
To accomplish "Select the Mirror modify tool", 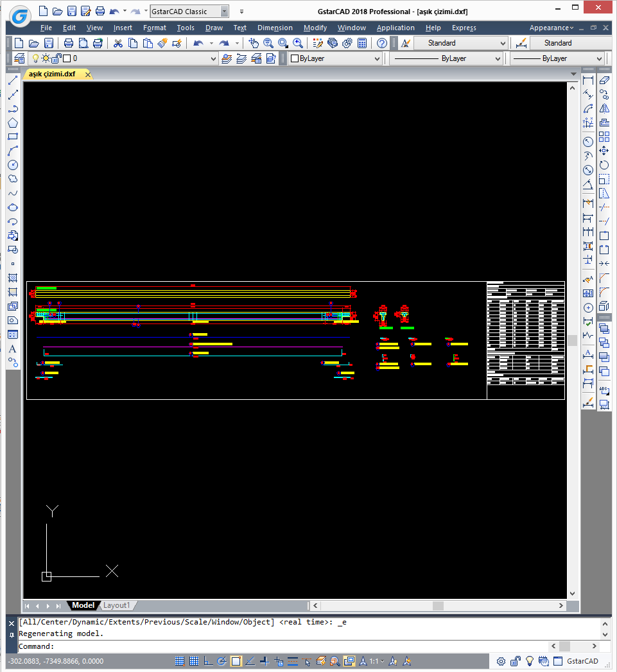I will pyautogui.click(x=604, y=108).
